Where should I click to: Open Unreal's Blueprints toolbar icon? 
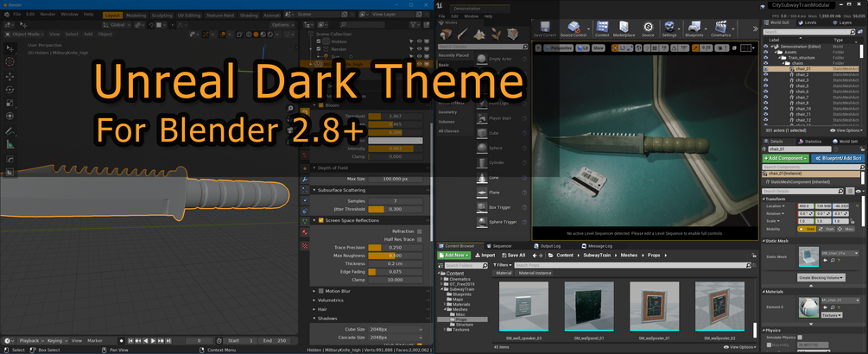pos(694,28)
